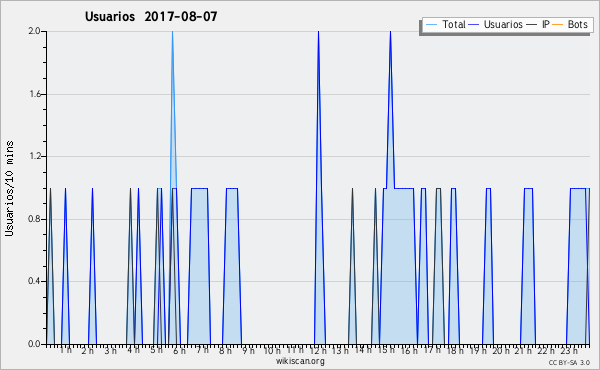Click the "2 h" x-axis label

click(x=88, y=350)
